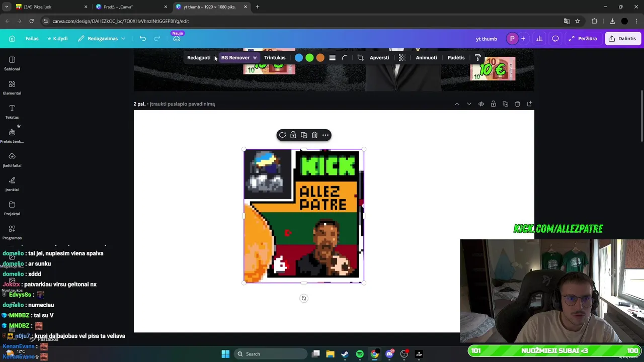Expand the Redagavimas editing mode dropdown

pyautogui.click(x=102, y=39)
